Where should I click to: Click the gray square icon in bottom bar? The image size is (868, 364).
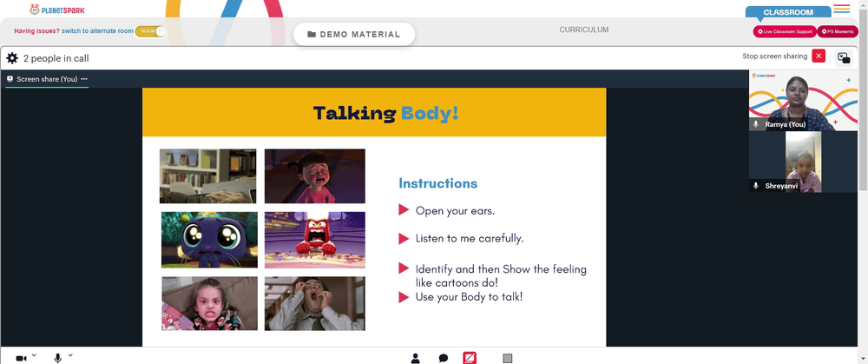(508, 359)
